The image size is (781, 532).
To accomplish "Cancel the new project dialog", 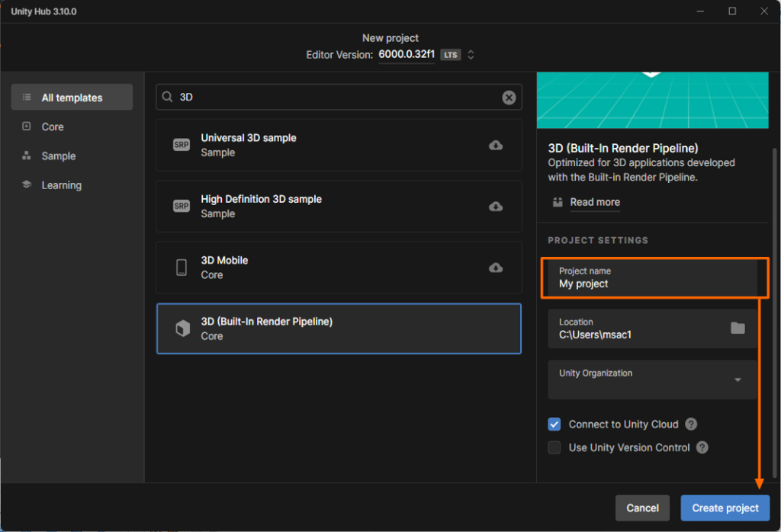I will click(642, 508).
